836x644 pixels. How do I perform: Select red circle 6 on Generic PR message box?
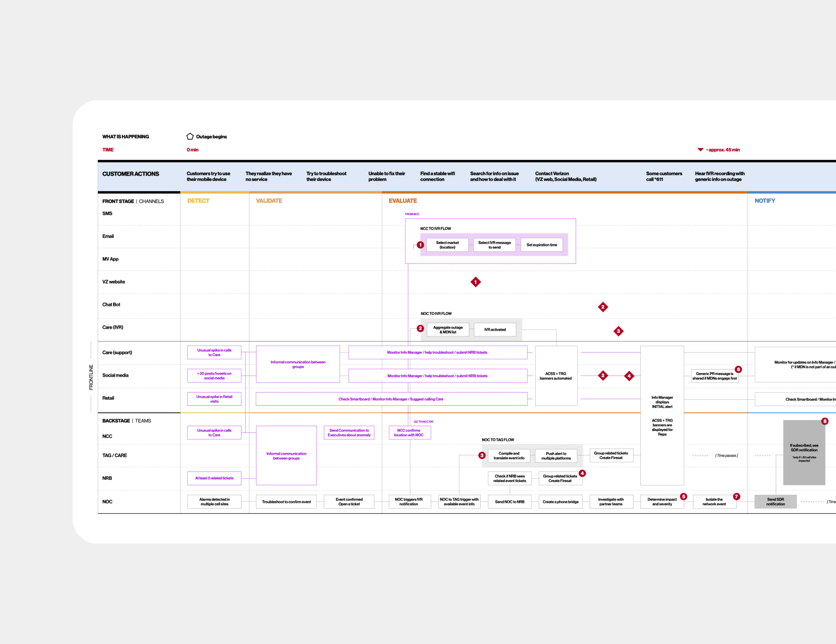738,369
